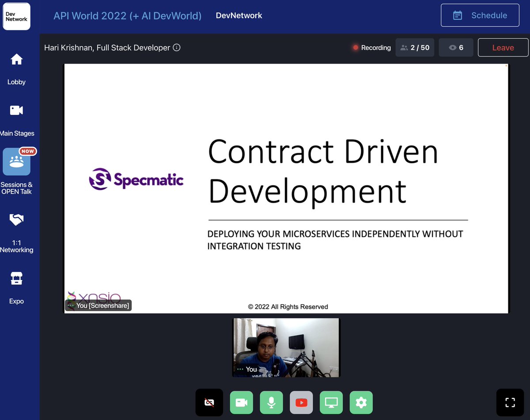The width and height of the screenshot is (530, 420).
Task: Click Hari Krishnan, Full Stack Developer title
Action: (x=107, y=48)
